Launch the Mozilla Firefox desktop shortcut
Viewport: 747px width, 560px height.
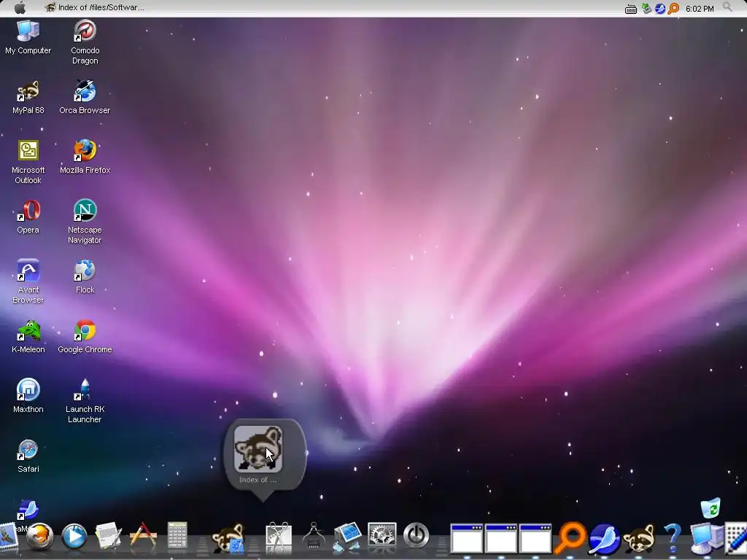click(x=85, y=157)
